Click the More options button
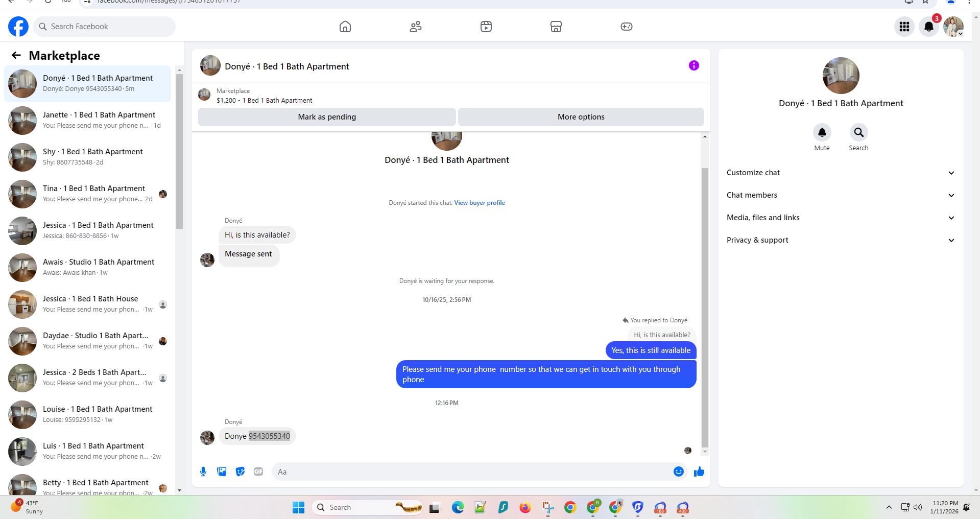Image resolution: width=980 pixels, height=519 pixels. [x=581, y=117]
